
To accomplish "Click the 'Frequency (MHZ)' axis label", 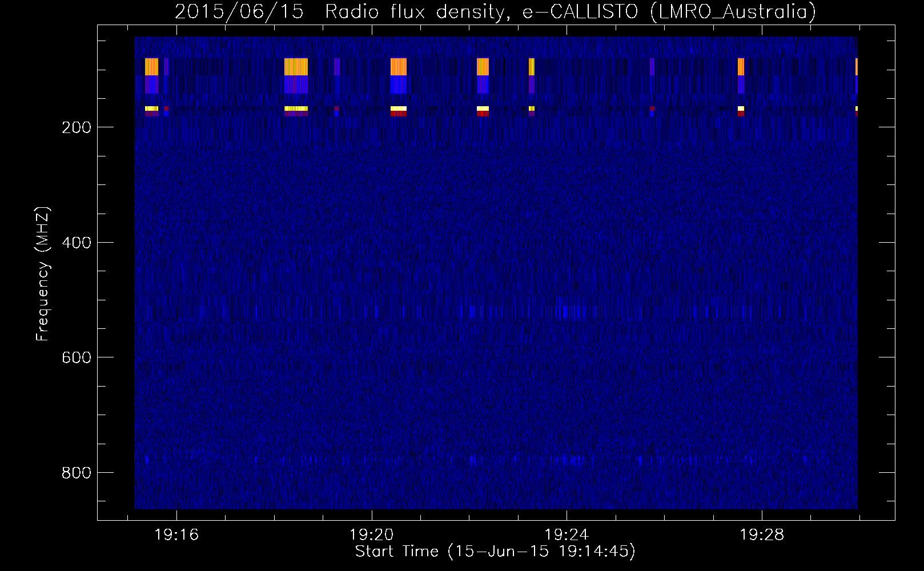I will (43, 274).
